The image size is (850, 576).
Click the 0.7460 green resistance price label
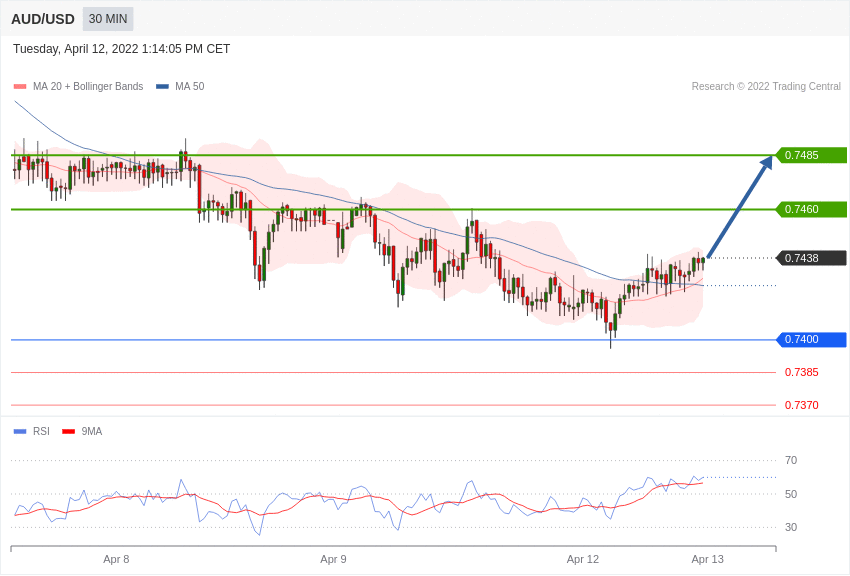click(812, 209)
